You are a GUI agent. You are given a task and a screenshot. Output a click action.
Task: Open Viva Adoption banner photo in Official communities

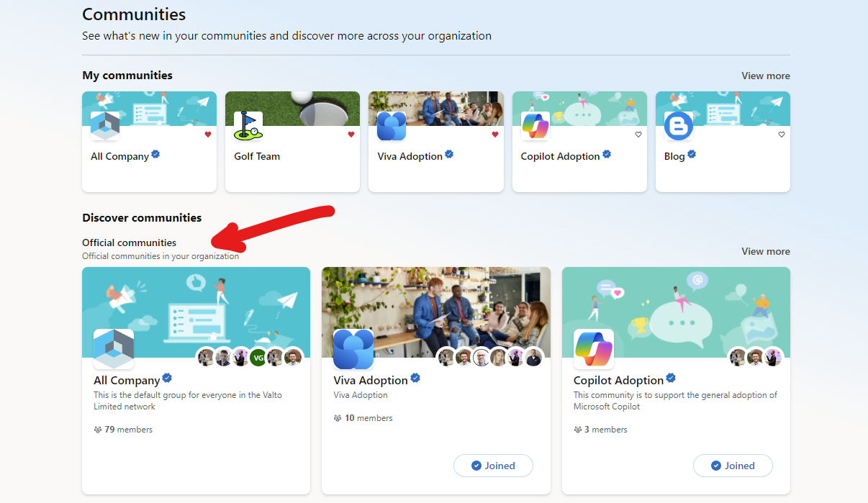click(436, 312)
